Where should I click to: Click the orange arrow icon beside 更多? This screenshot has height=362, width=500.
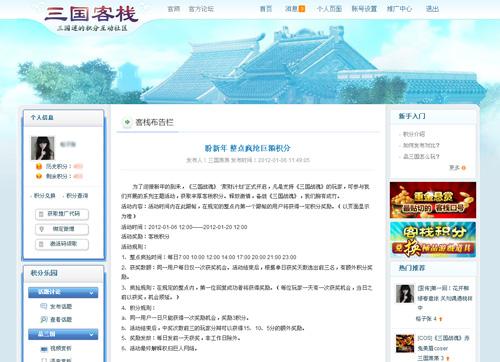[x=464, y=168]
